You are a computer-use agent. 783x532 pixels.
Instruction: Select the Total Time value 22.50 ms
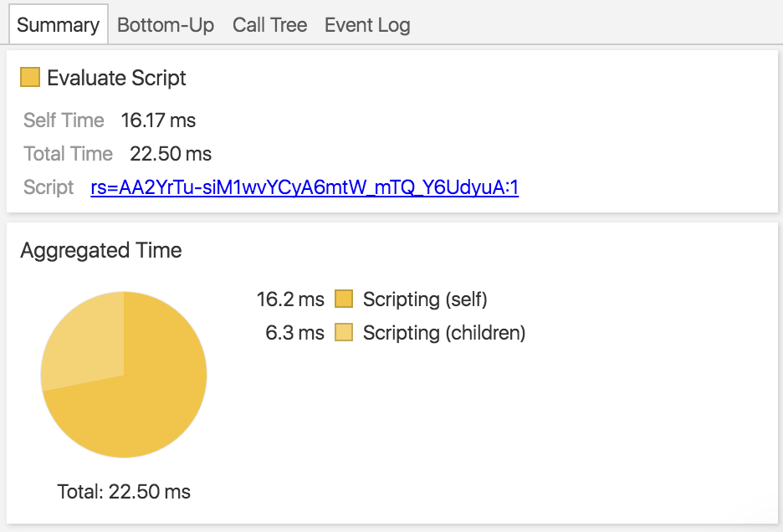coord(171,154)
